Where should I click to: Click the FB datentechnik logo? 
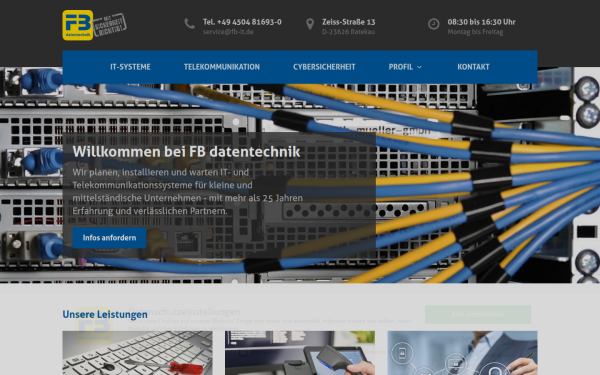[78, 25]
